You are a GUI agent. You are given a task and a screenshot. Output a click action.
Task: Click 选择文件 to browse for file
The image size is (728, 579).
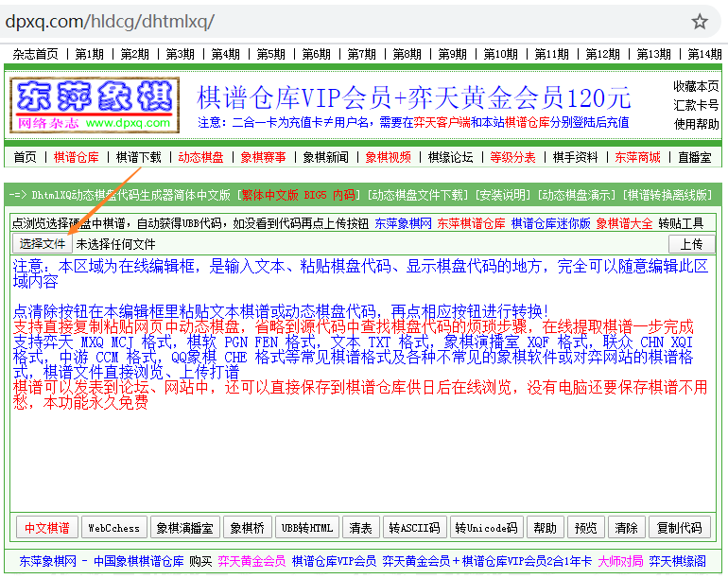[43, 244]
